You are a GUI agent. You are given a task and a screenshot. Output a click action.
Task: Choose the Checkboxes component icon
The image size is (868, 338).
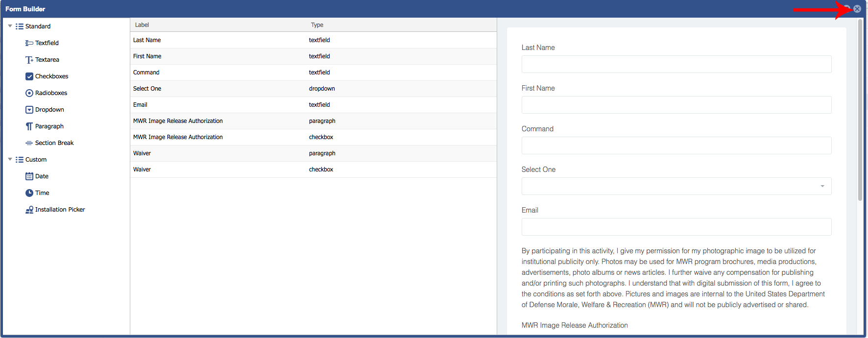pos(29,76)
